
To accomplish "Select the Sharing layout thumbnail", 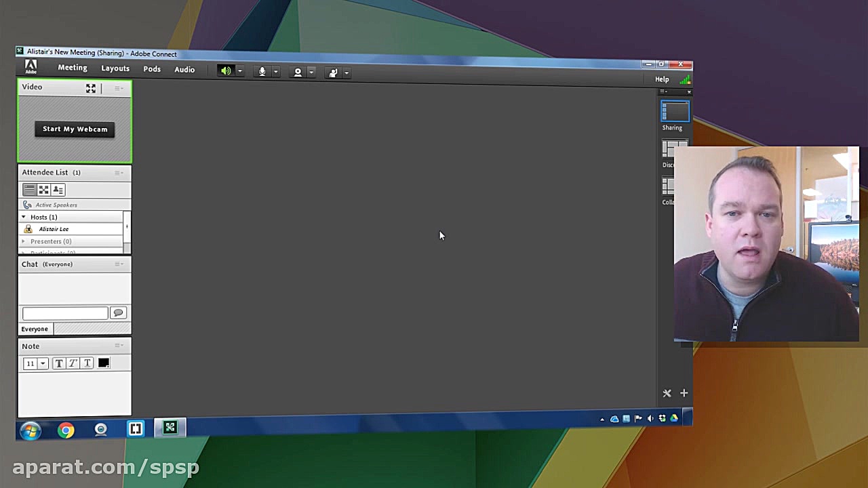I will point(675,110).
